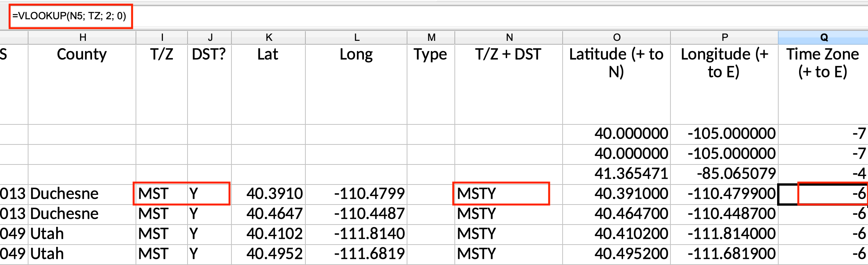Select column N header
This screenshot has height=265, width=868.
(x=509, y=37)
